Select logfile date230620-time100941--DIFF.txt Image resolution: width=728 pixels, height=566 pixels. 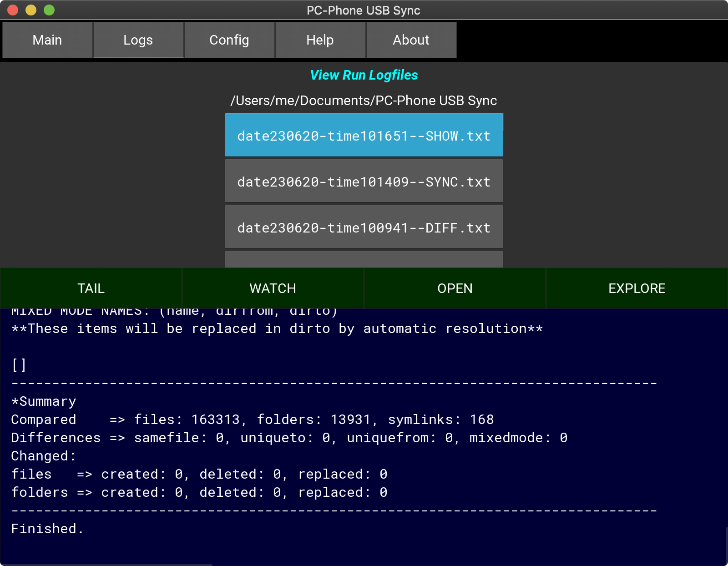tap(364, 227)
